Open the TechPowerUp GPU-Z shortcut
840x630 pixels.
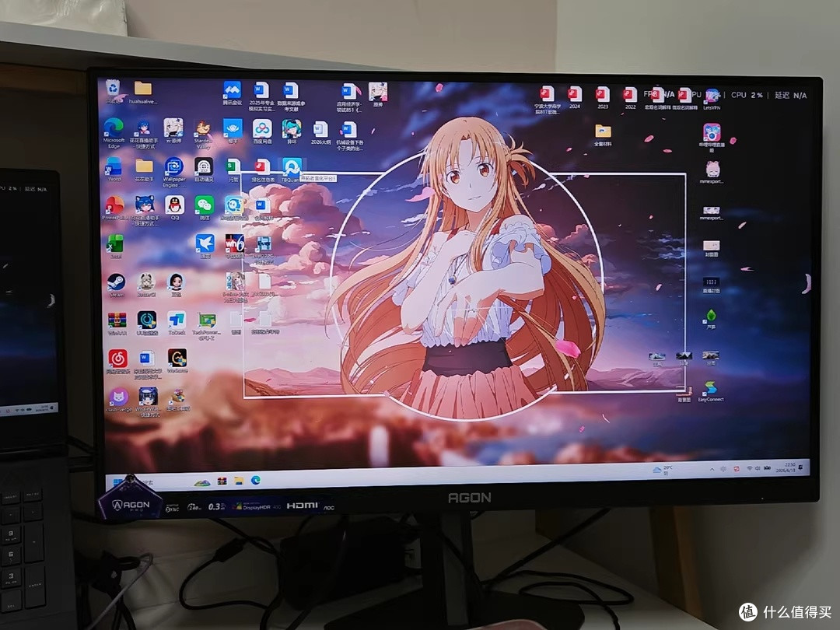[206, 326]
